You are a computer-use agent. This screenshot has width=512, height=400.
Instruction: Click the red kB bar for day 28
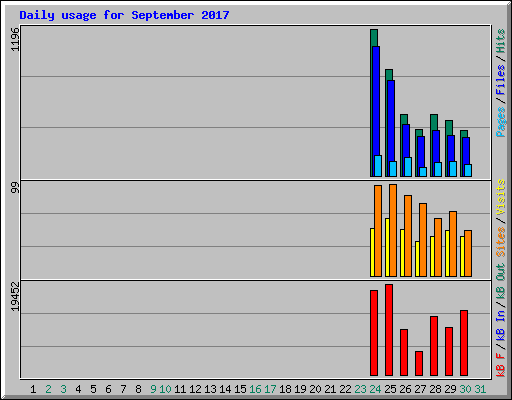(434, 346)
